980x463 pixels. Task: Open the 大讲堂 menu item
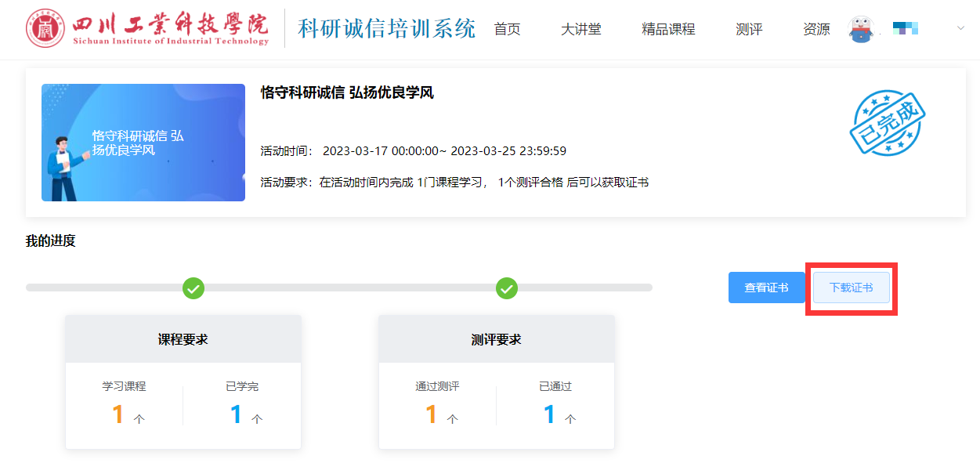pos(580,30)
